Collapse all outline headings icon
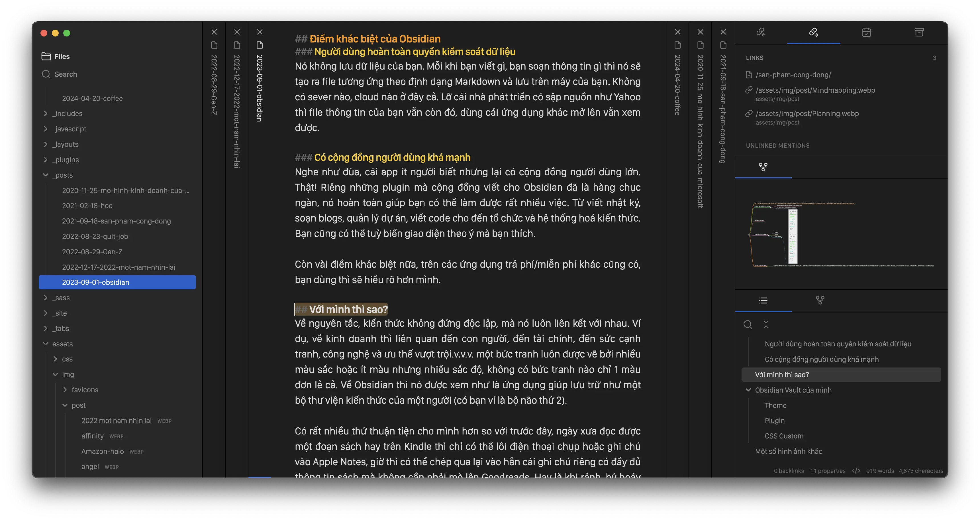Viewport: 980px width, 520px height. point(766,324)
